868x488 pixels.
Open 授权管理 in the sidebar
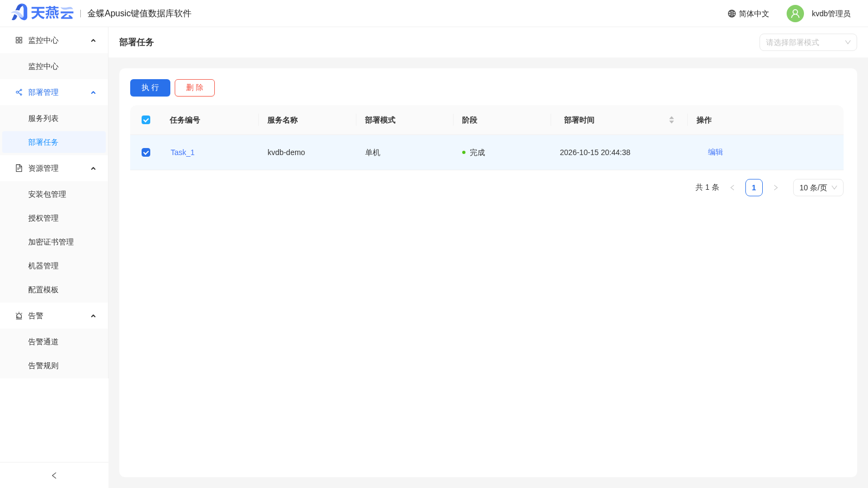[x=54, y=218]
